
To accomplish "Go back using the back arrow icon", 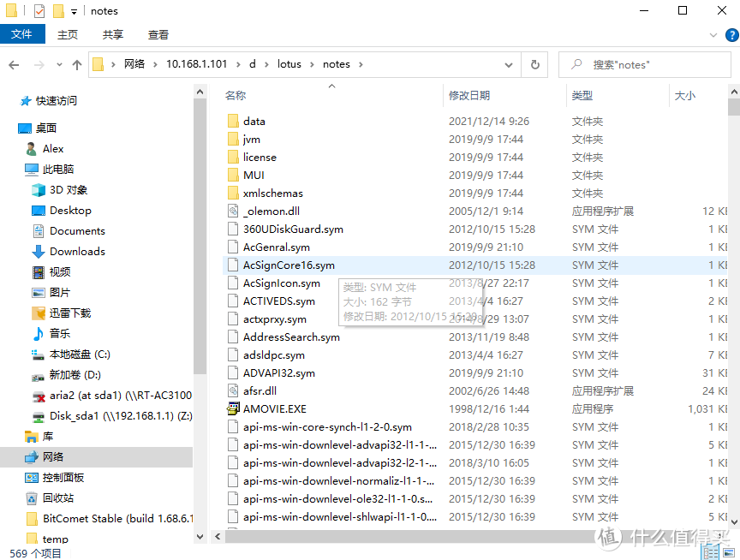I will click(x=15, y=64).
